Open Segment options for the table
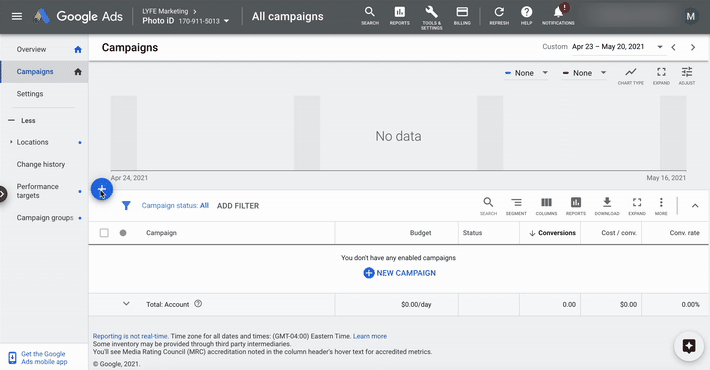 pos(516,206)
